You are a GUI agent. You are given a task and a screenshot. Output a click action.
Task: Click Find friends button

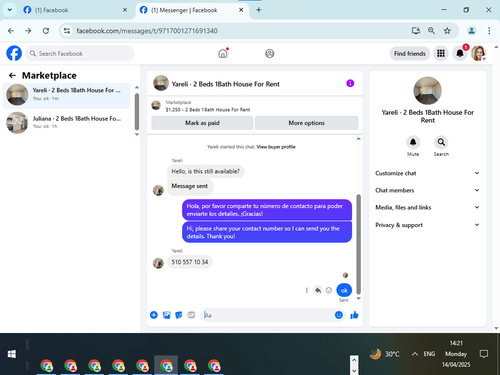[x=410, y=54]
